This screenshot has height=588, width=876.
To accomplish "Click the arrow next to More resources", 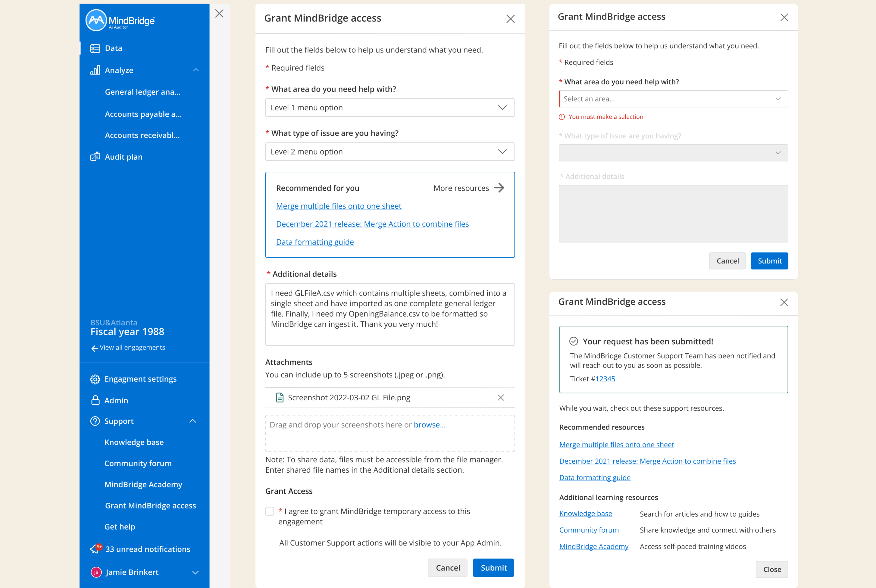I will (499, 187).
